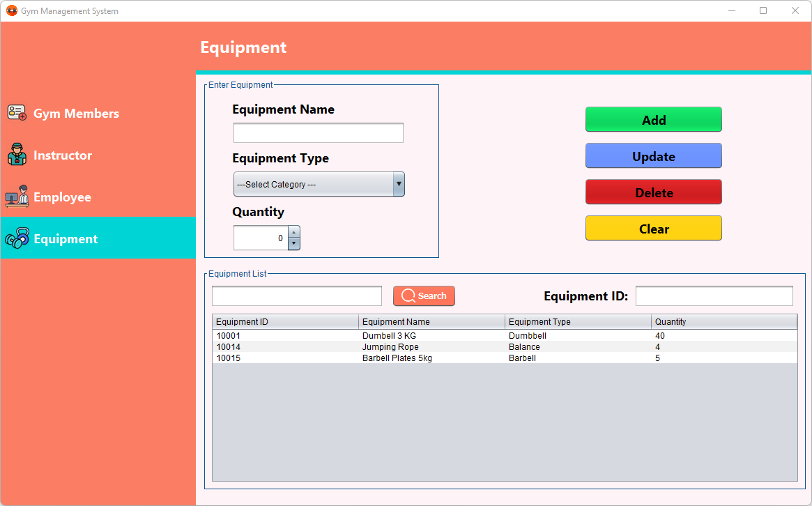Navigate to the Instructor section
The height and width of the screenshot is (506, 812).
click(63, 155)
